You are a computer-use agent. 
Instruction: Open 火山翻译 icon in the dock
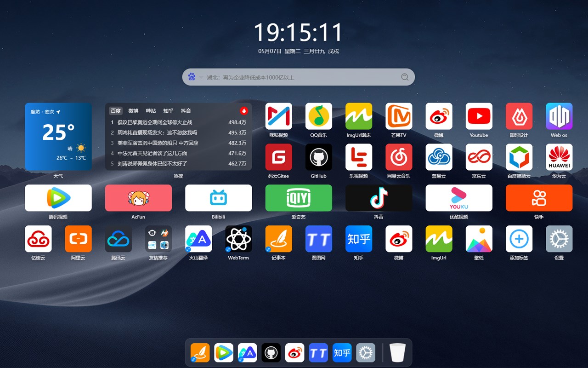(x=248, y=353)
